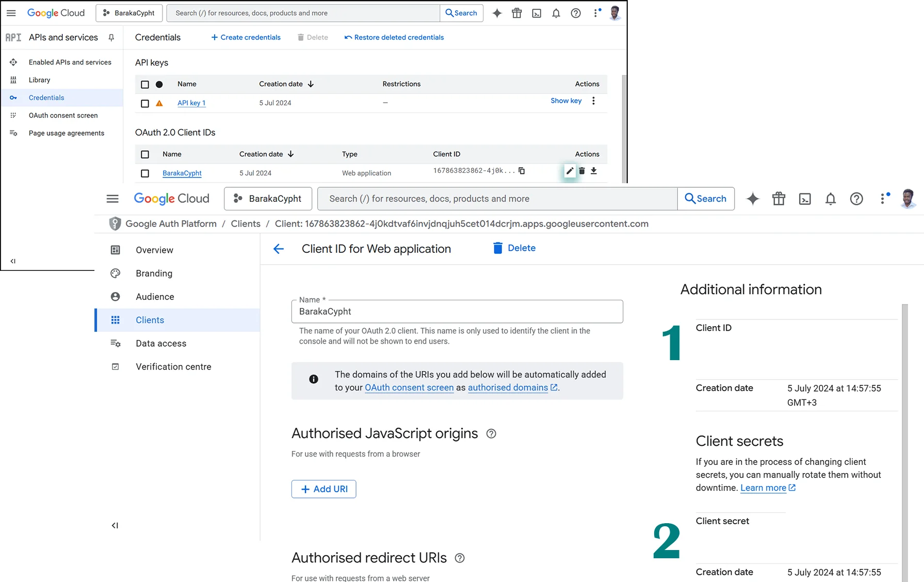Select all API keys checkbox
This screenshot has width=924, height=582.
[145, 85]
